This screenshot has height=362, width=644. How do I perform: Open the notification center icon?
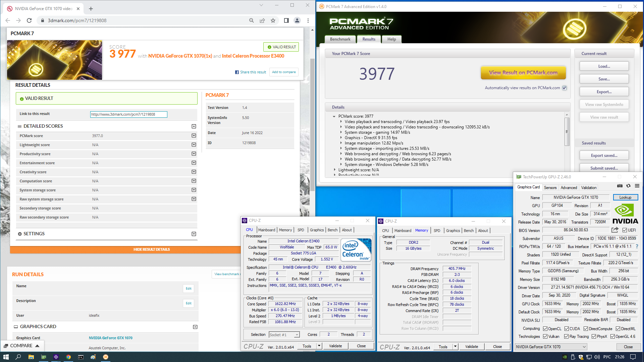click(633, 357)
